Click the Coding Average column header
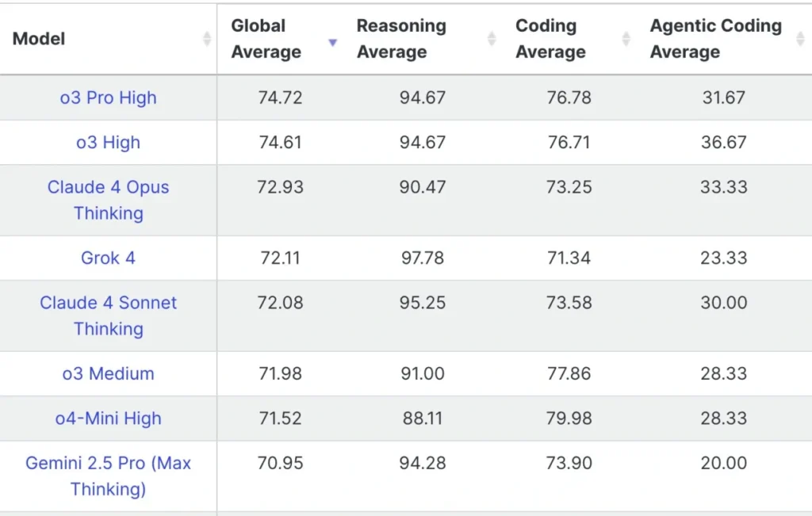 tap(550, 39)
